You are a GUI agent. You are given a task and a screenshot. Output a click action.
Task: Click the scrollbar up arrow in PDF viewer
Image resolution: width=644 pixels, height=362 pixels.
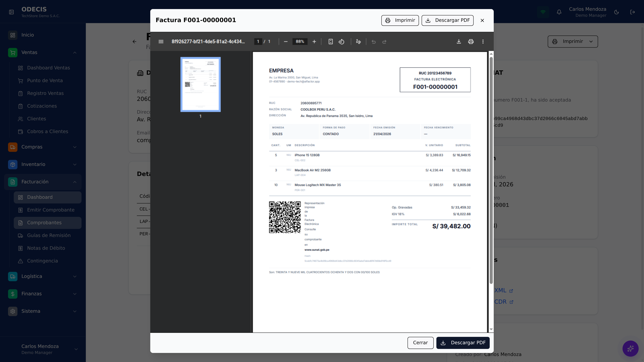(491, 54)
